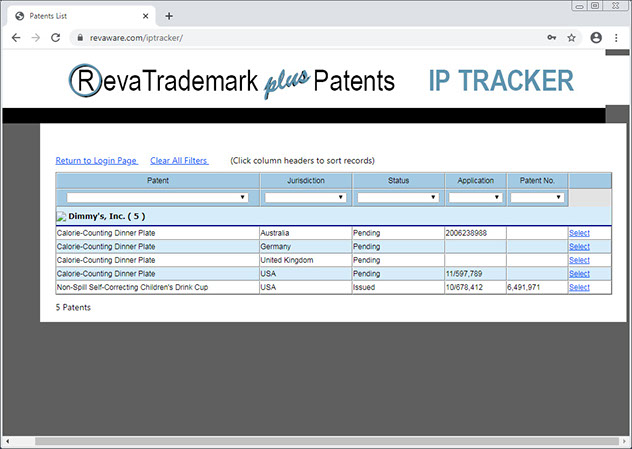This screenshot has height=449, width=632.
Task: Open a new tab with plus icon
Action: [x=169, y=16]
